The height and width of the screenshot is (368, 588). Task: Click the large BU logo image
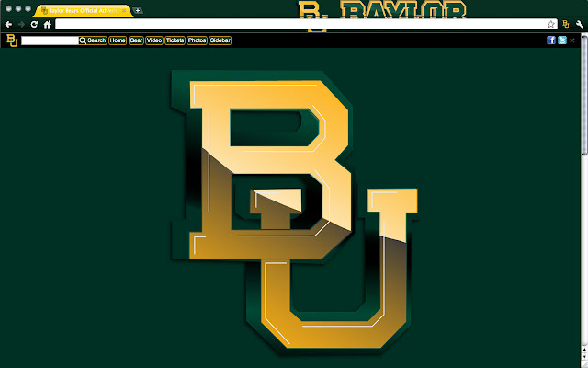tap(295, 211)
